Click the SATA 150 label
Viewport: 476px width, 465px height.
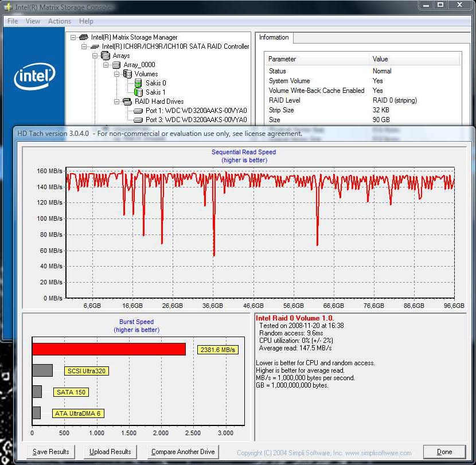pyautogui.click(x=71, y=392)
